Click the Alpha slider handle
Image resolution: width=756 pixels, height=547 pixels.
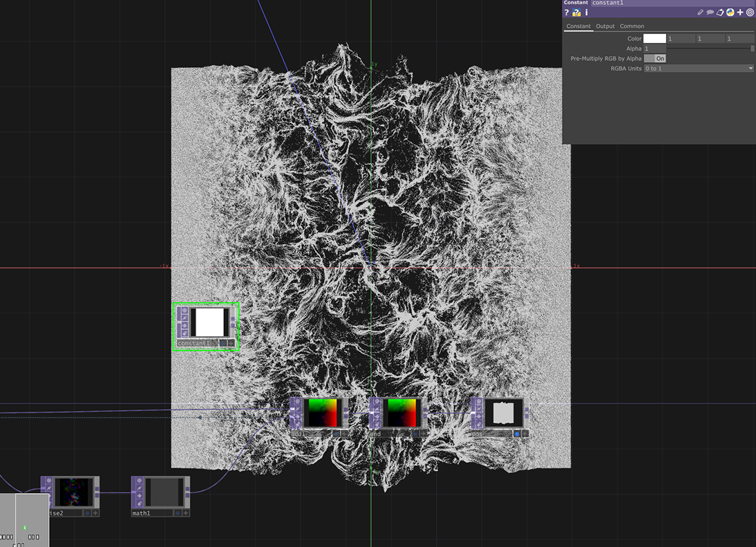click(x=752, y=48)
